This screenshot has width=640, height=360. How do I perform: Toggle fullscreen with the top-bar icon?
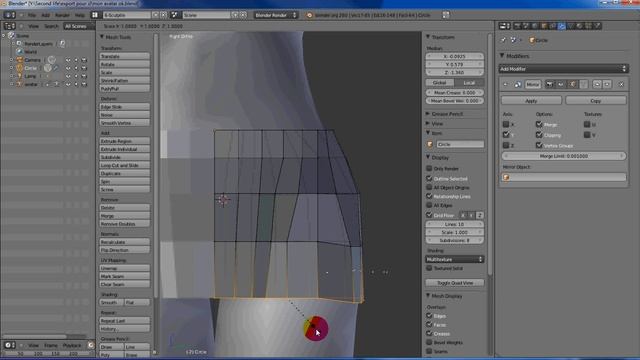click(x=446, y=15)
